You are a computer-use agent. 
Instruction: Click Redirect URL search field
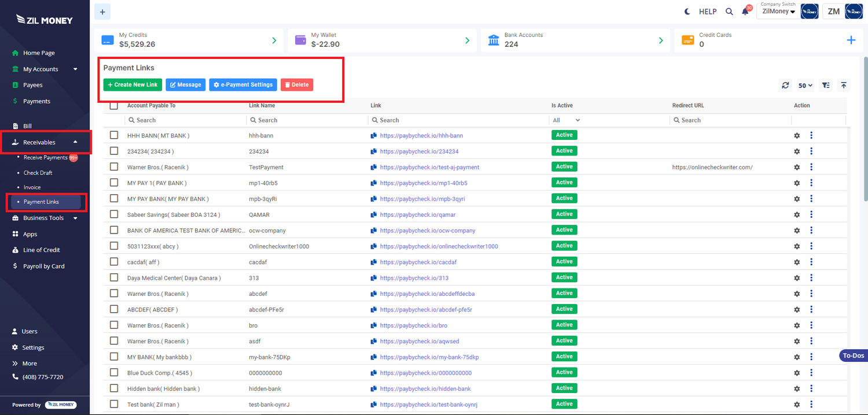[730, 120]
